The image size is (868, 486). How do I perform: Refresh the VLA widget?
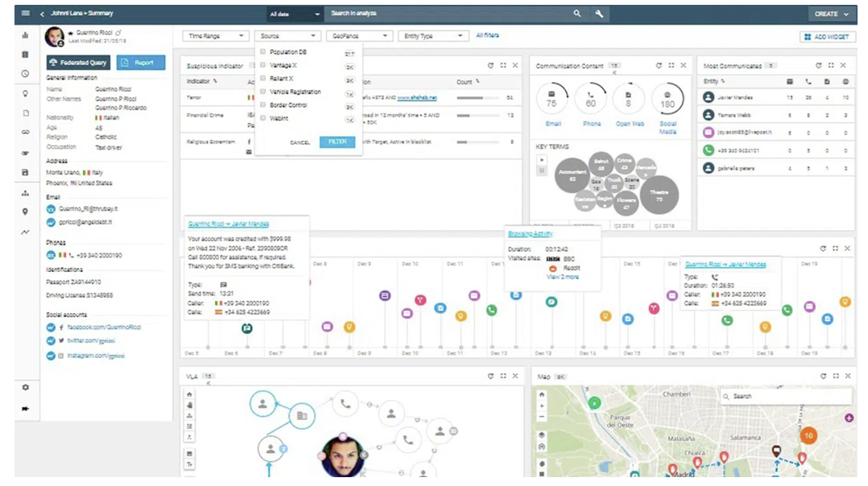click(x=490, y=376)
